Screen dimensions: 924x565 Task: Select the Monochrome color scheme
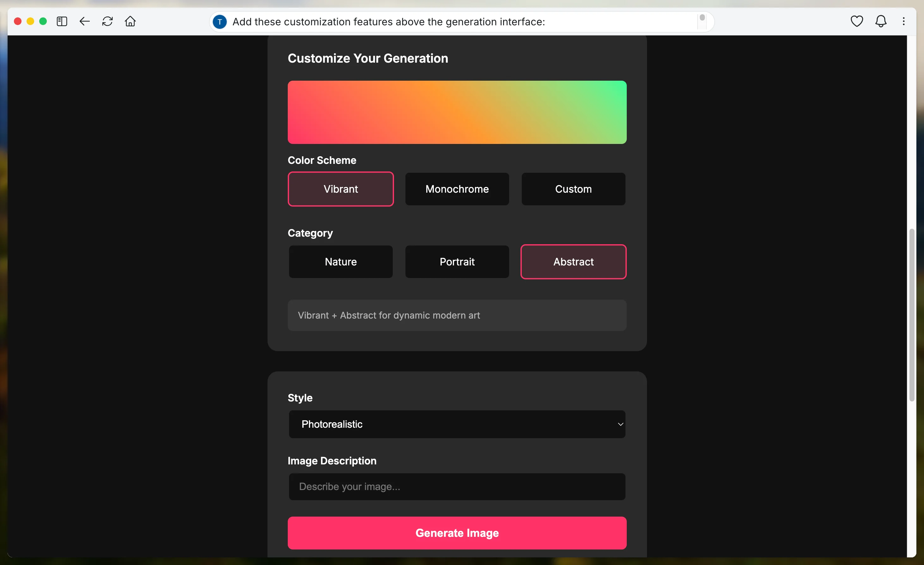[x=457, y=189]
